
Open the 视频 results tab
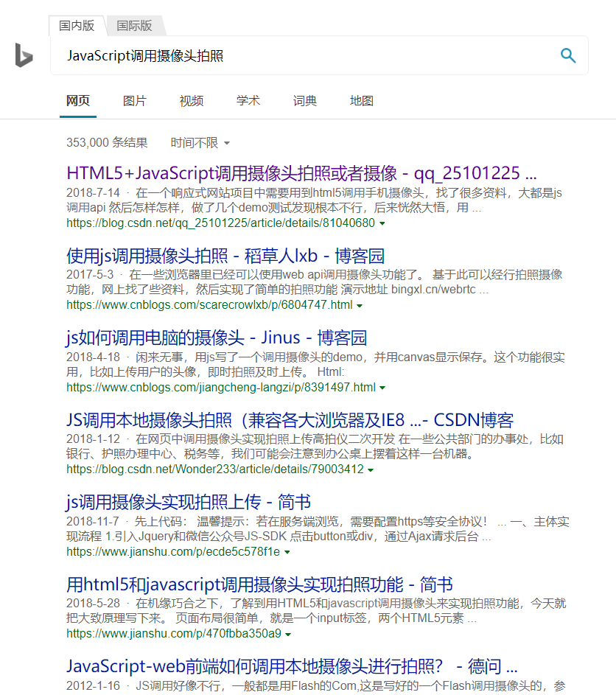(x=192, y=101)
